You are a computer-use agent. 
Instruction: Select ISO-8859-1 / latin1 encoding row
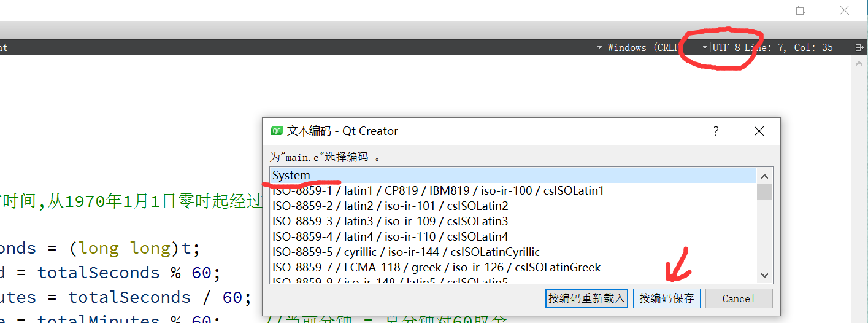point(513,190)
